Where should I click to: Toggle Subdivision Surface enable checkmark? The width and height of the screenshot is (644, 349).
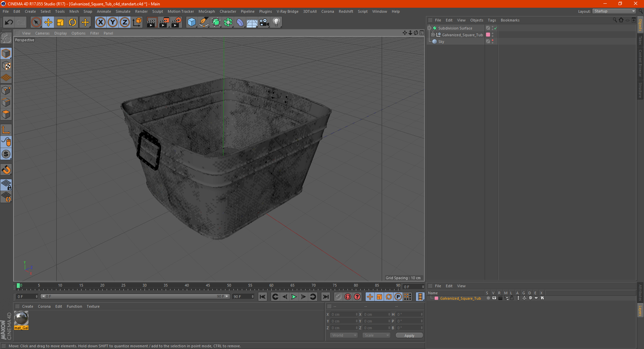coord(495,28)
